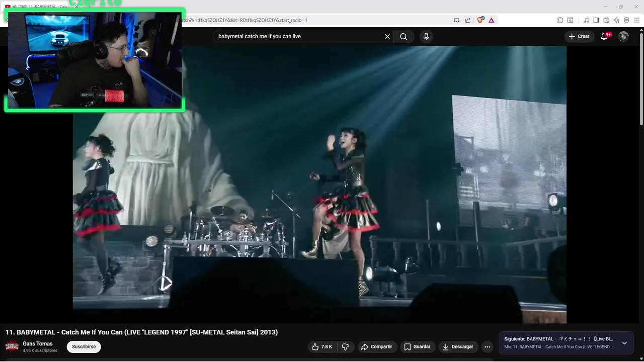Download the video using Descargar
The width and height of the screenshot is (644, 362).
coord(458,347)
